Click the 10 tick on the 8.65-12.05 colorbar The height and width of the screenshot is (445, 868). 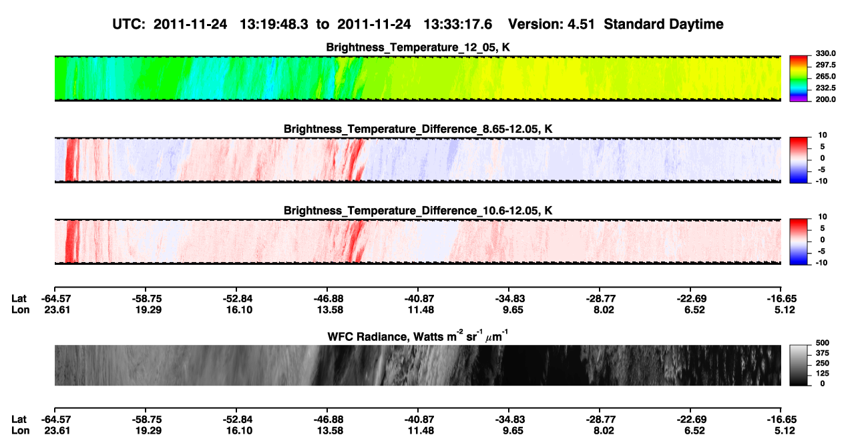(x=823, y=136)
